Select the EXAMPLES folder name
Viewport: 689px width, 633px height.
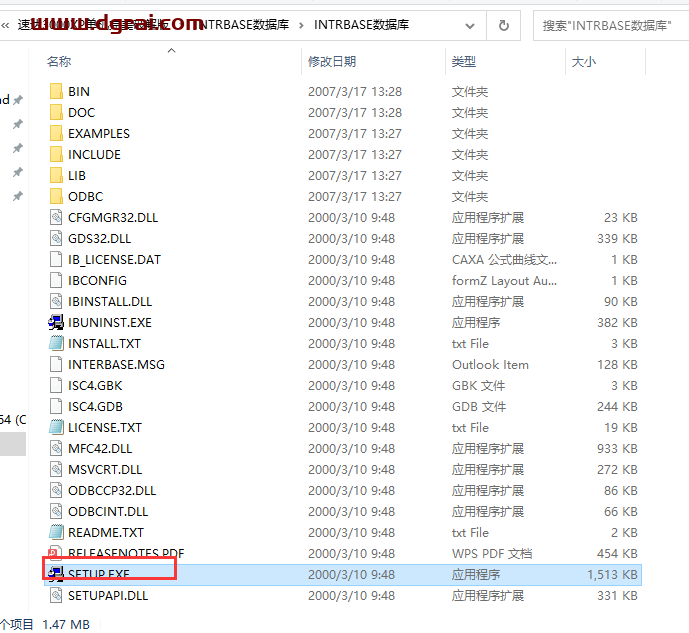click(x=99, y=134)
